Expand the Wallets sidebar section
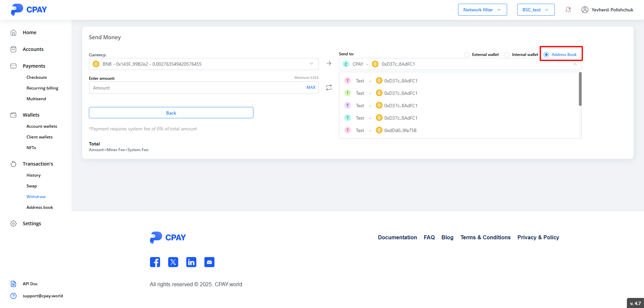The image size is (644, 308). [31, 115]
